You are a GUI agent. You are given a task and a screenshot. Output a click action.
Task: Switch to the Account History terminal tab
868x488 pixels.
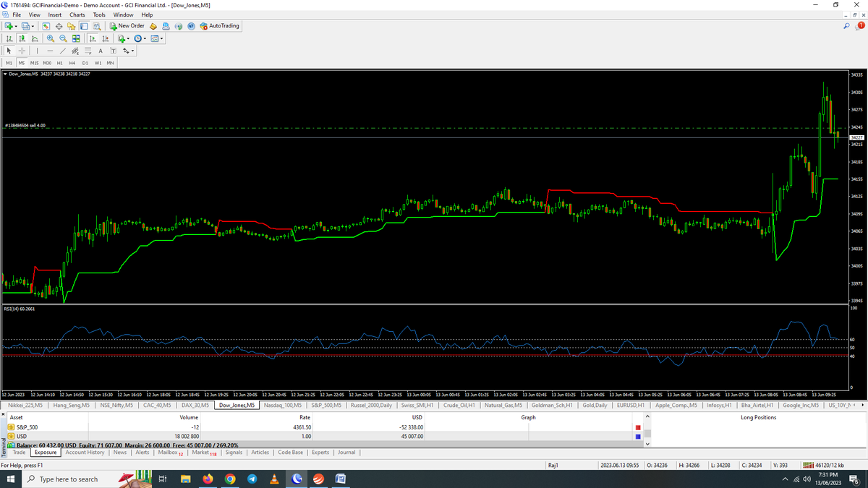[85, 453]
